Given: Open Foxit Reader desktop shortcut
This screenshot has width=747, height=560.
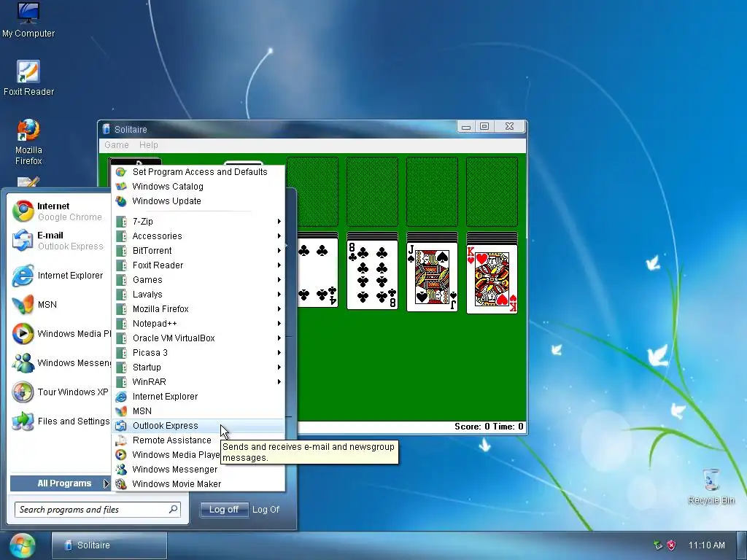Looking at the screenshot, I should (x=28, y=77).
